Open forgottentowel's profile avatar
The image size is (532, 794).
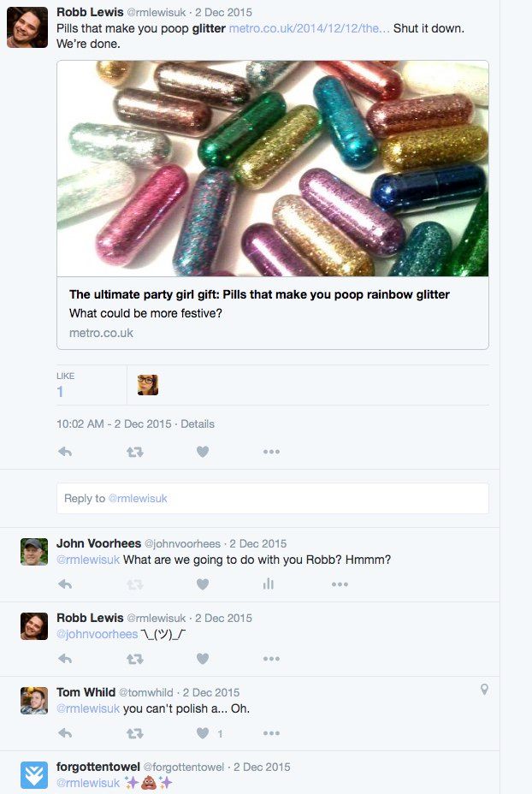click(34, 775)
